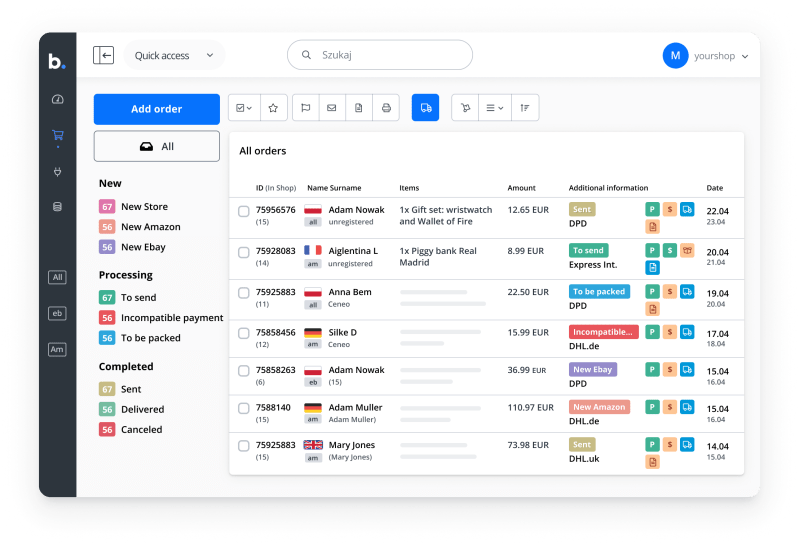The width and height of the screenshot is (799, 544).
Task: Click the document invoice toolbar icon
Action: 359,107
